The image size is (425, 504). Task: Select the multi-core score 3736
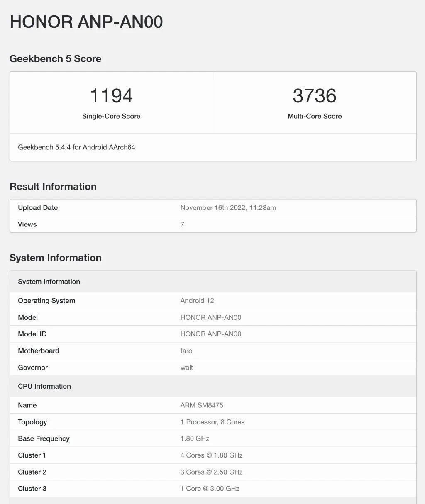tap(315, 96)
